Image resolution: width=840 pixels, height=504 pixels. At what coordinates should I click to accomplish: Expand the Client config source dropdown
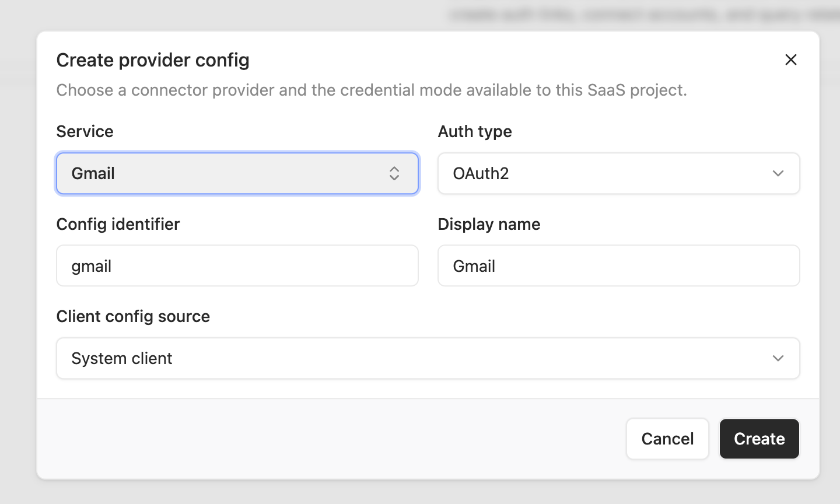point(428,358)
